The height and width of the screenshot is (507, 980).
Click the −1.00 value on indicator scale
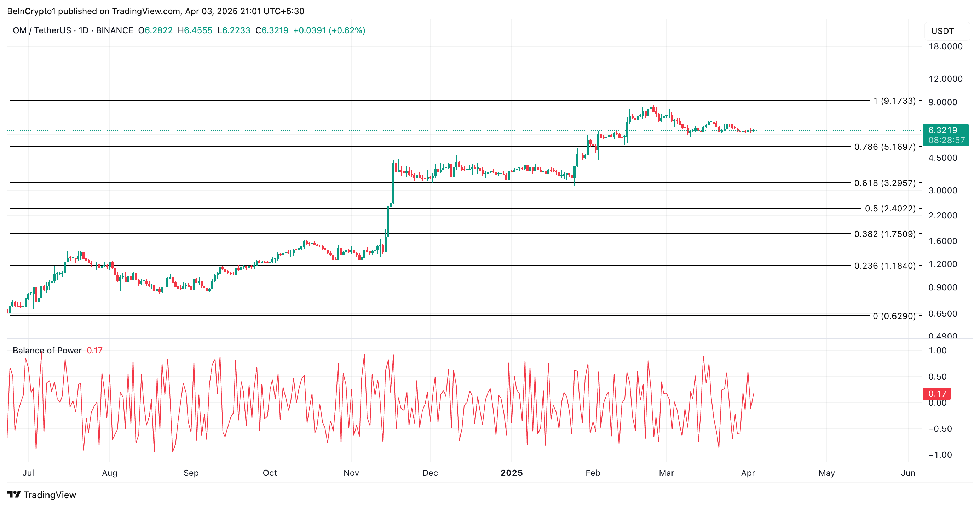940,455
